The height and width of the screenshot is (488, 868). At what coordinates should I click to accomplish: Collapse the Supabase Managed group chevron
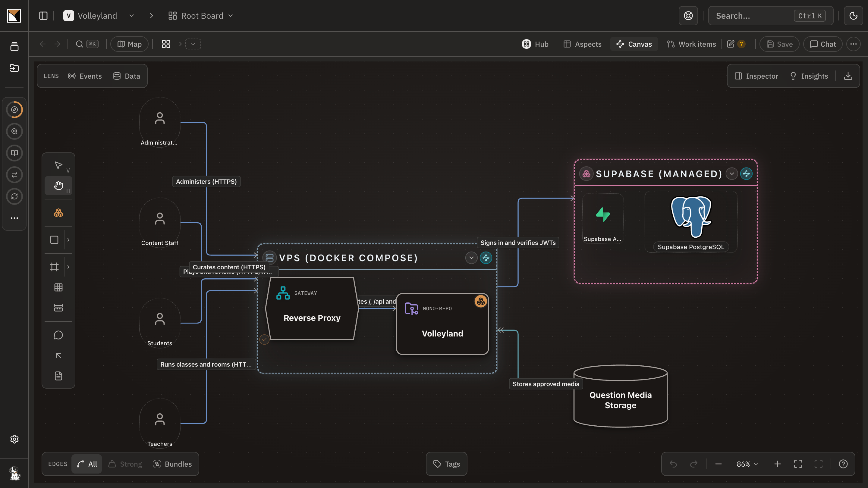732,174
